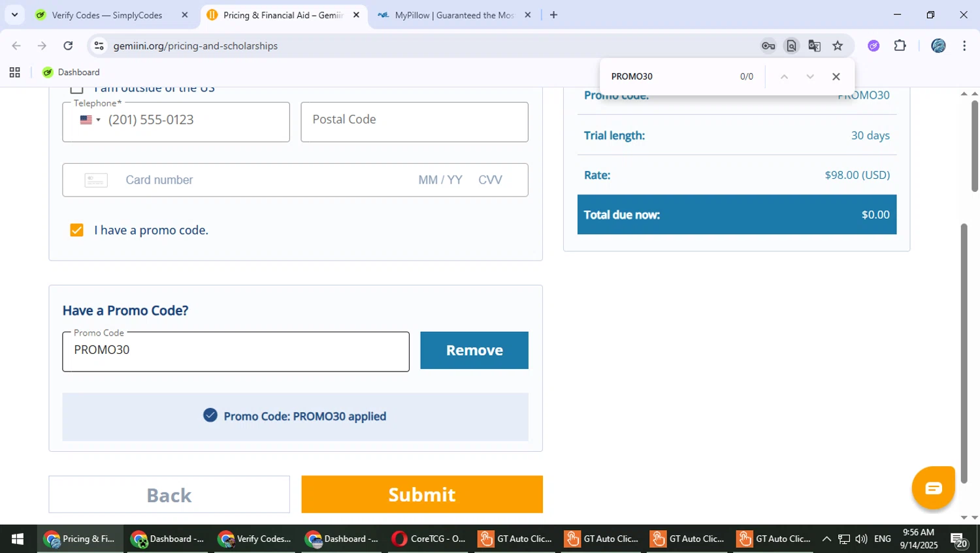This screenshot has height=553, width=980.
Task: Bookmark this page with star icon
Action: 838,46
